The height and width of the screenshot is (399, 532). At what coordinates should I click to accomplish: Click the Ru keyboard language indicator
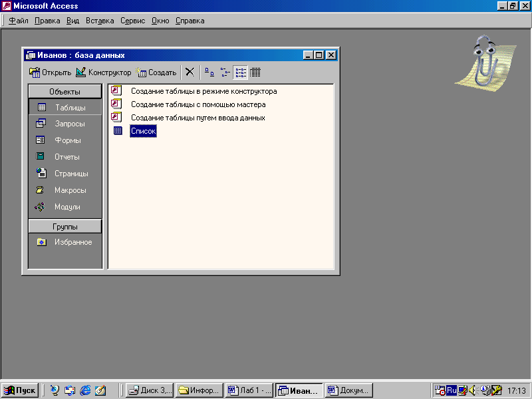coord(452,390)
